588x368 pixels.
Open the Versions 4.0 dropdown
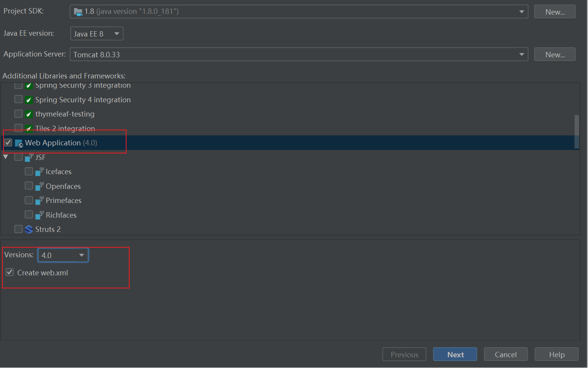tap(63, 255)
